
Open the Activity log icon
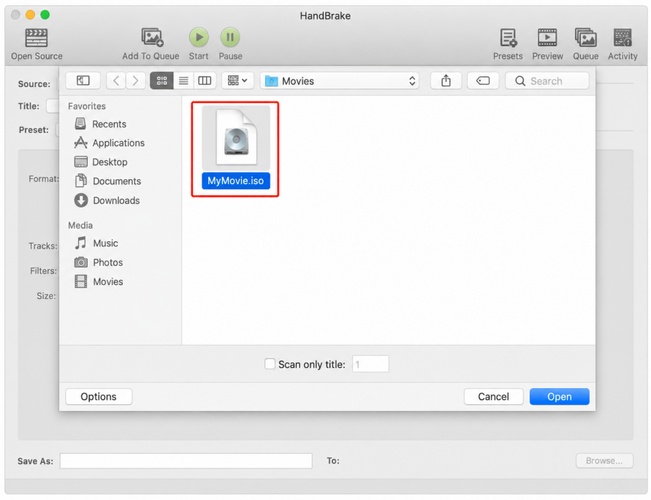(622, 38)
